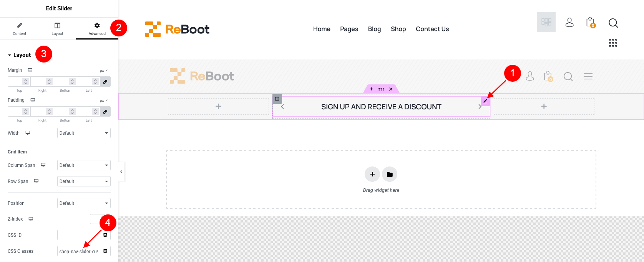Open the Content tab
644x262 pixels.
[19, 29]
